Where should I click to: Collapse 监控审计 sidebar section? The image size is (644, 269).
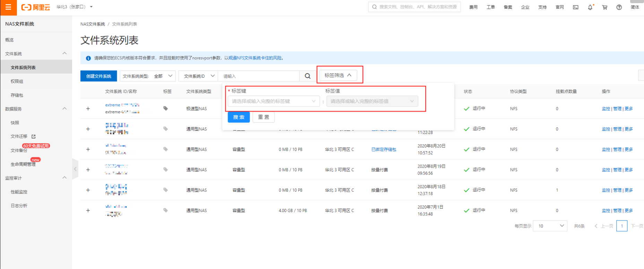tap(65, 178)
